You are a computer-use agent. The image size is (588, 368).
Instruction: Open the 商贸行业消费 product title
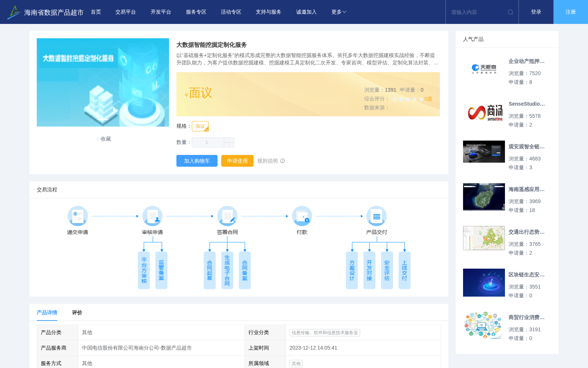click(x=527, y=318)
